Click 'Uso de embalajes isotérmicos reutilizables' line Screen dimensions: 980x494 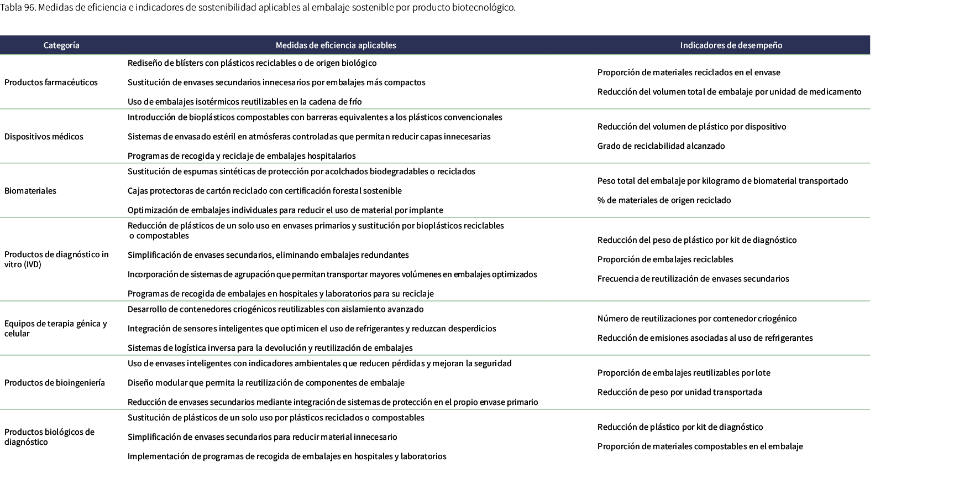(x=244, y=102)
